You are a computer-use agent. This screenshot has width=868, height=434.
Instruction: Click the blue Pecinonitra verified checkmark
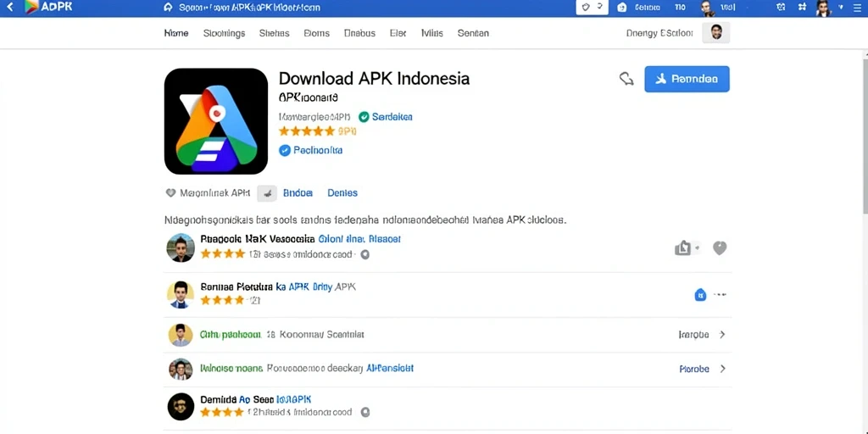click(x=285, y=150)
